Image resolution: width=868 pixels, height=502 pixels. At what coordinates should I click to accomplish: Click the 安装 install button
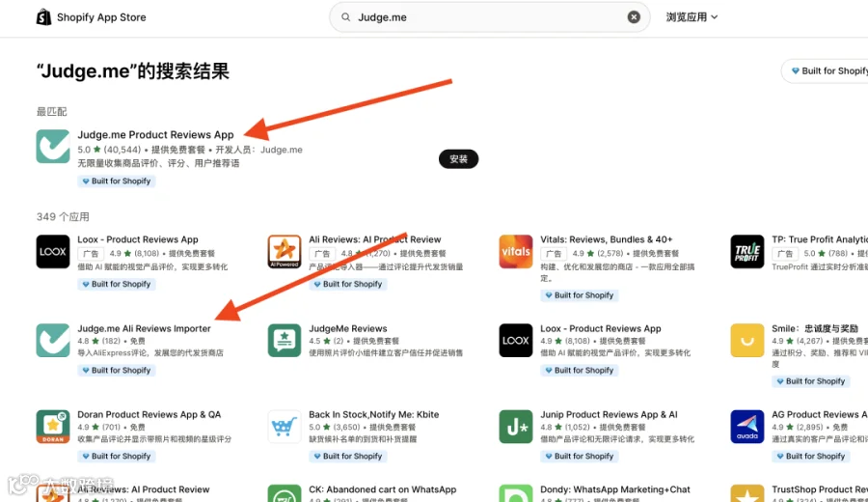tap(458, 159)
